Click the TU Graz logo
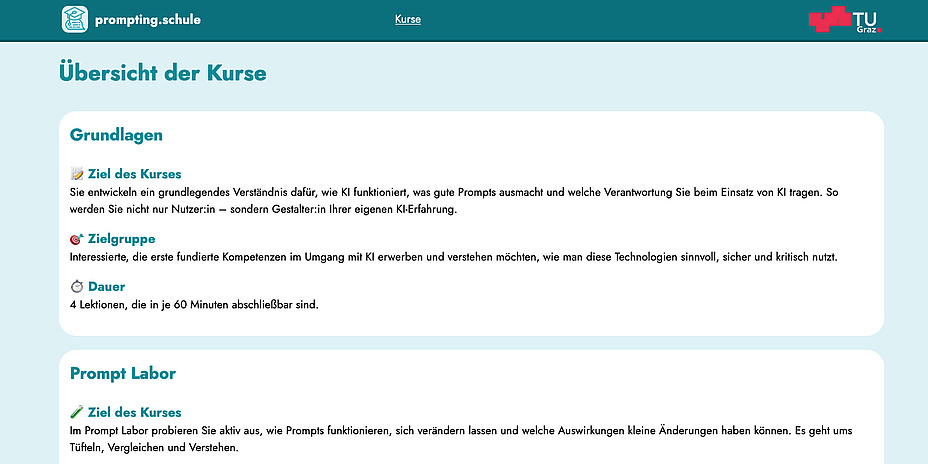The image size is (928, 464). point(845,20)
